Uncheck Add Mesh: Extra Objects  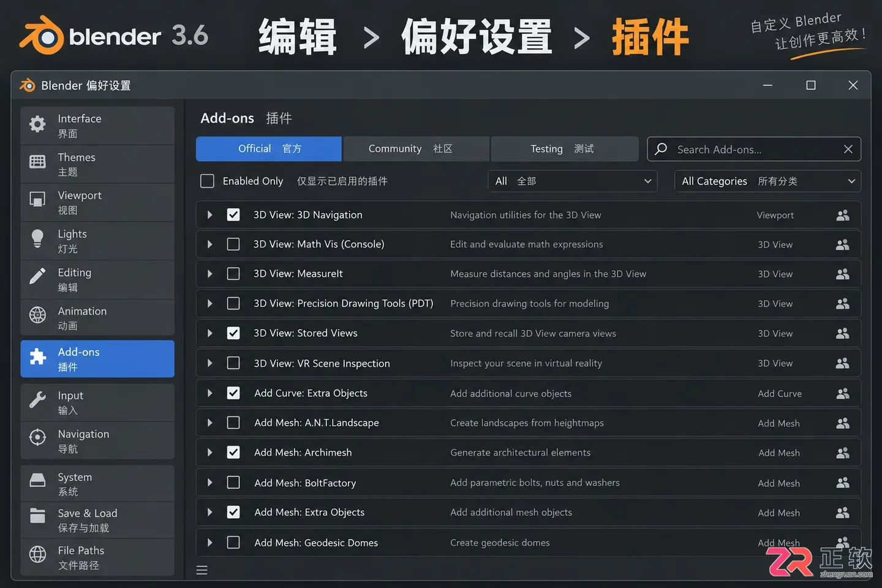pos(233,512)
